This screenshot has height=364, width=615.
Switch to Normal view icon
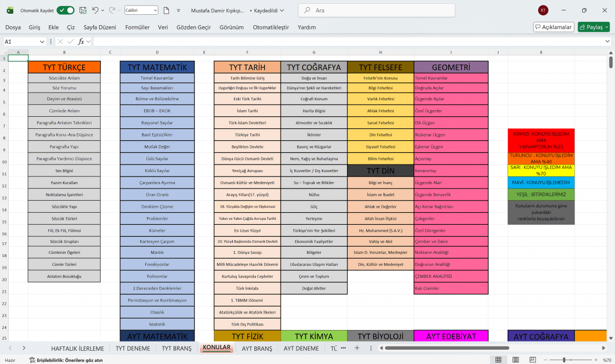pyautogui.click(x=498, y=360)
